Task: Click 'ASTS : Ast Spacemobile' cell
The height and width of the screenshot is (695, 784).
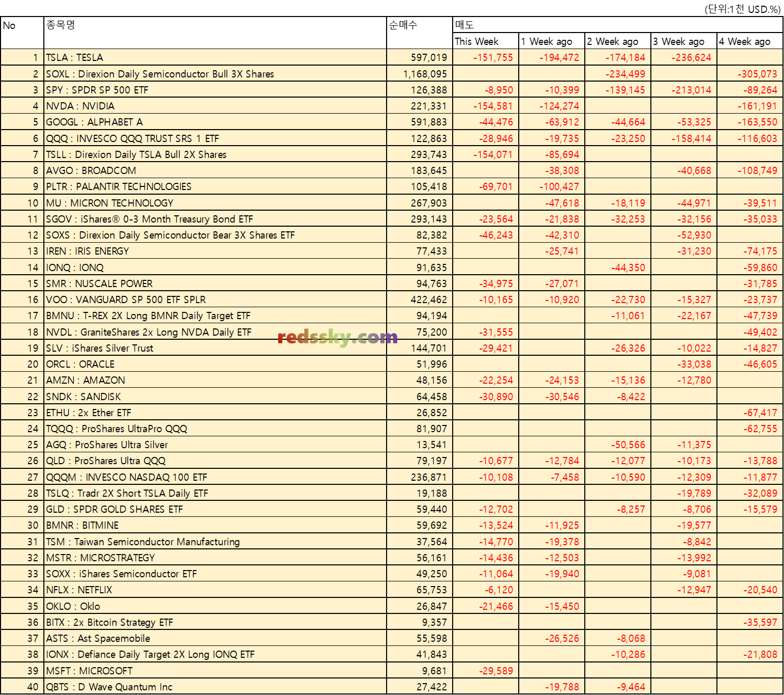Action: [215, 638]
